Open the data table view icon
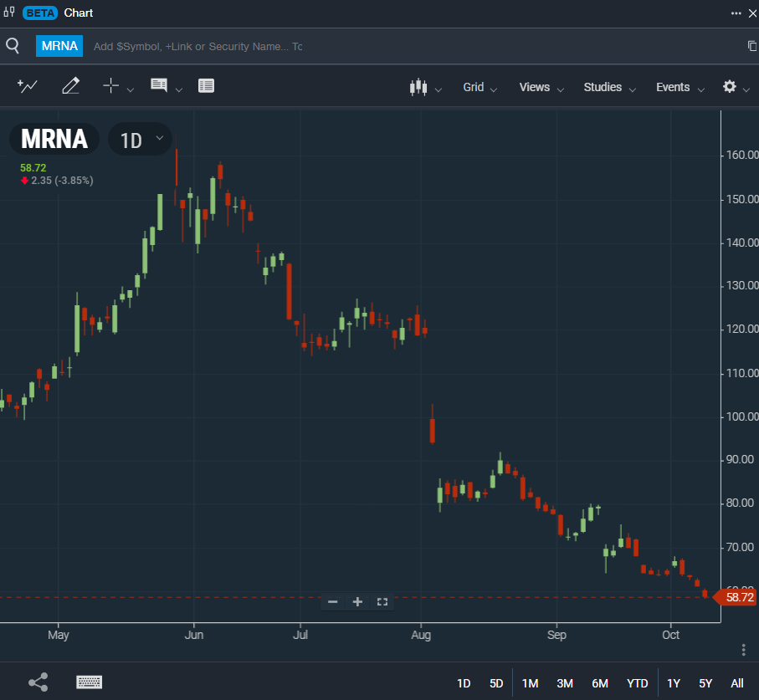This screenshot has width=759, height=700. tap(206, 85)
